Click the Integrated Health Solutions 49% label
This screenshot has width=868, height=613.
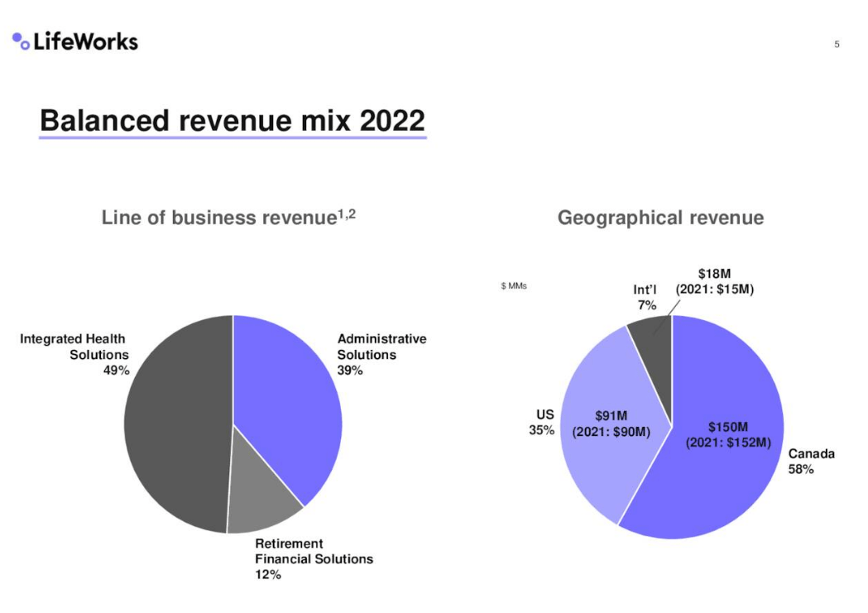point(74,355)
